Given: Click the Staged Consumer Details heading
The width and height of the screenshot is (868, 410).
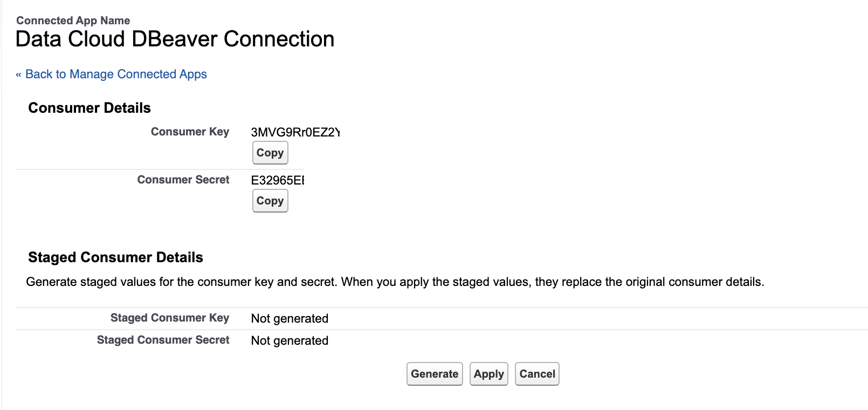Looking at the screenshot, I should [115, 257].
